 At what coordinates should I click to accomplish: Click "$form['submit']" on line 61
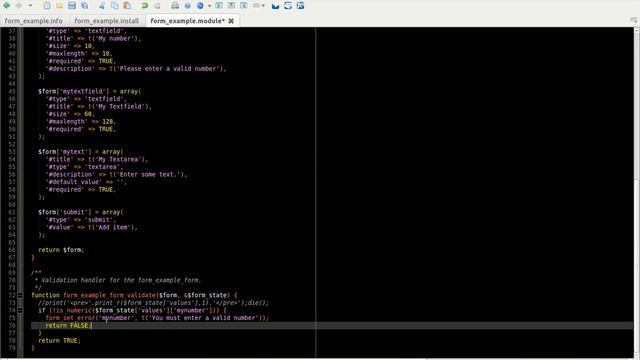(x=65, y=212)
